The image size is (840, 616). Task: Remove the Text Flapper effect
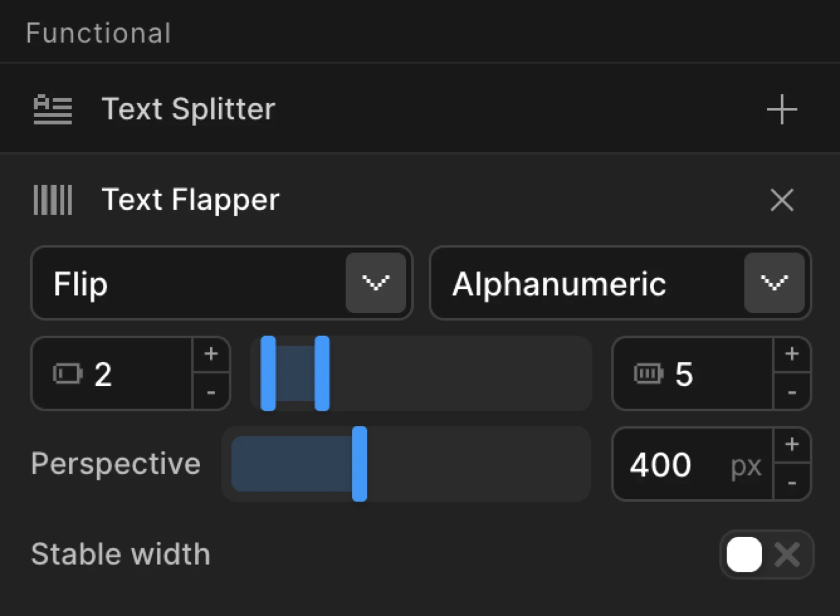click(781, 200)
